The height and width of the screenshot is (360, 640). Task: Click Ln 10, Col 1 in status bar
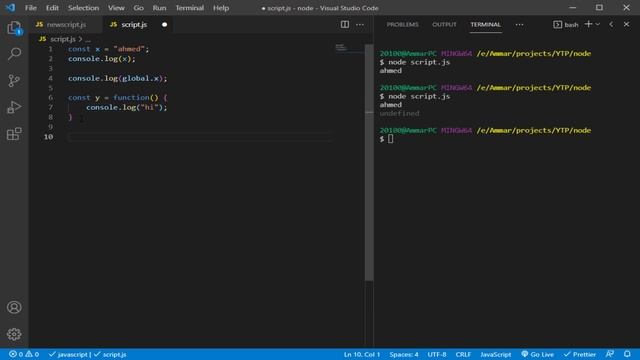[362, 354]
